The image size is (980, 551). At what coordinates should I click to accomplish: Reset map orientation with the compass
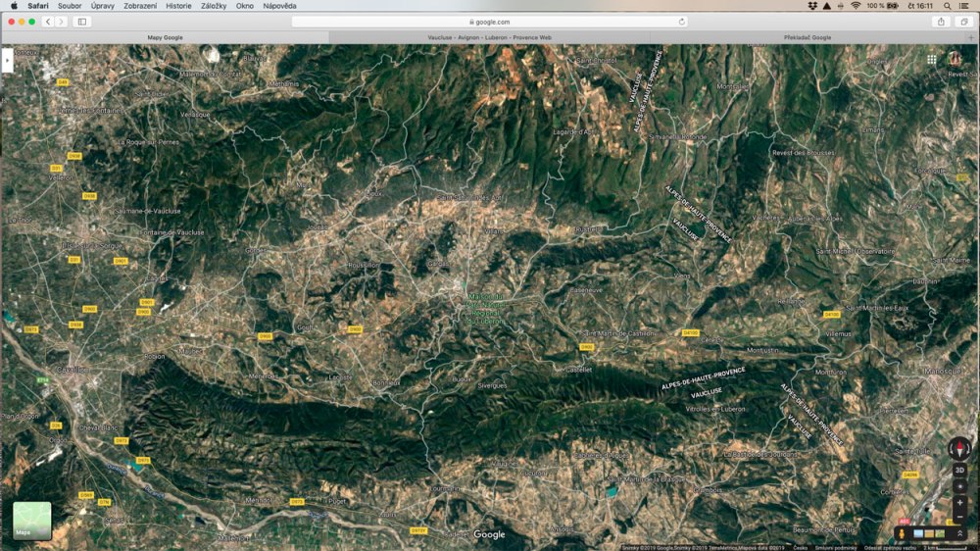[x=959, y=448]
